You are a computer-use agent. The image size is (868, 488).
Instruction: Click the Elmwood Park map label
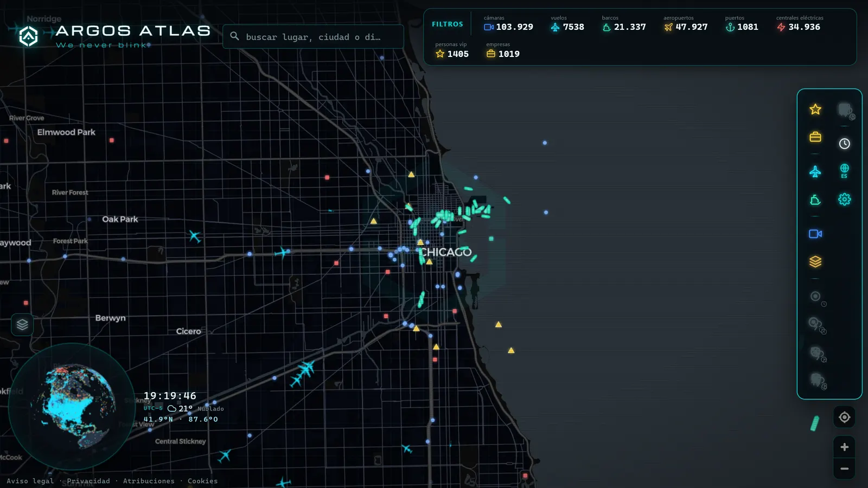tap(66, 132)
